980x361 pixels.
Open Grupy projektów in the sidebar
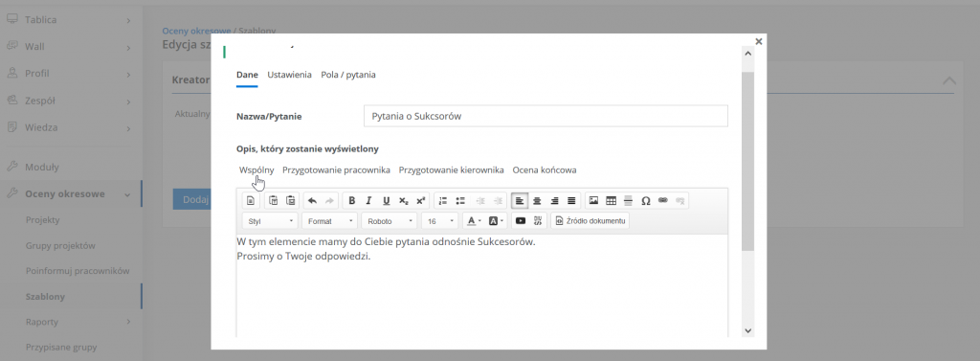[x=60, y=246]
